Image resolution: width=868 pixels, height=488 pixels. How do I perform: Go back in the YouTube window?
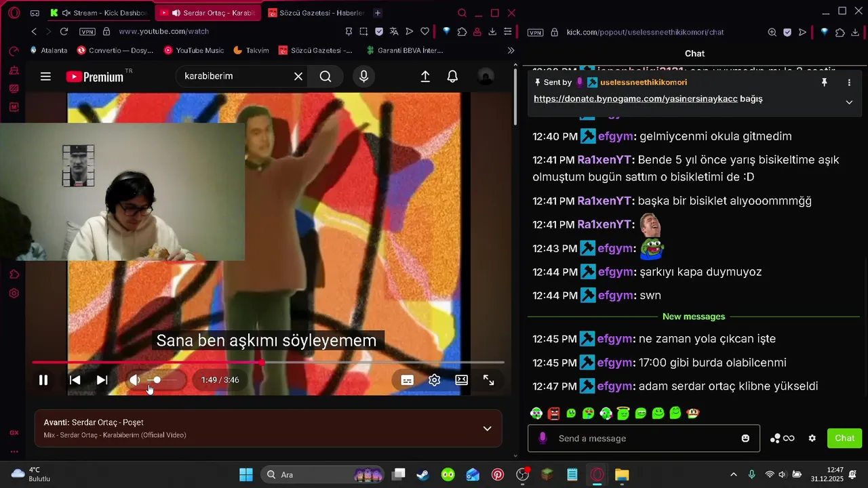34,31
